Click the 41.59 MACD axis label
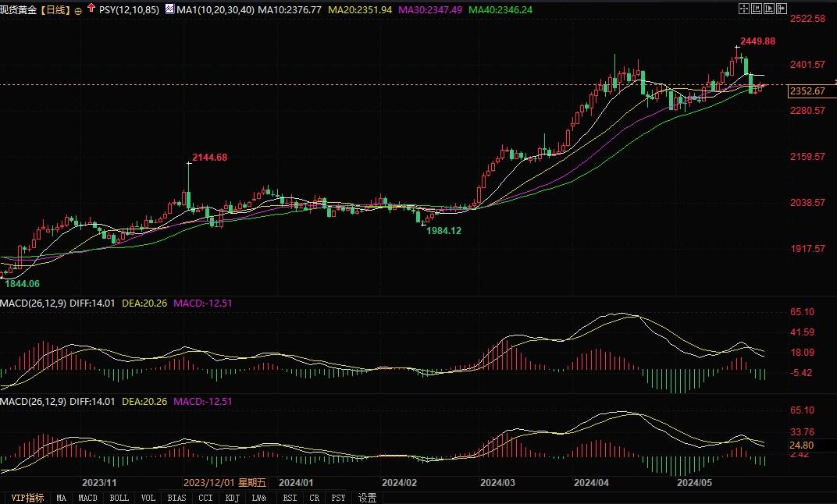Image resolution: width=837 pixels, height=504 pixels. pos(803,332)
